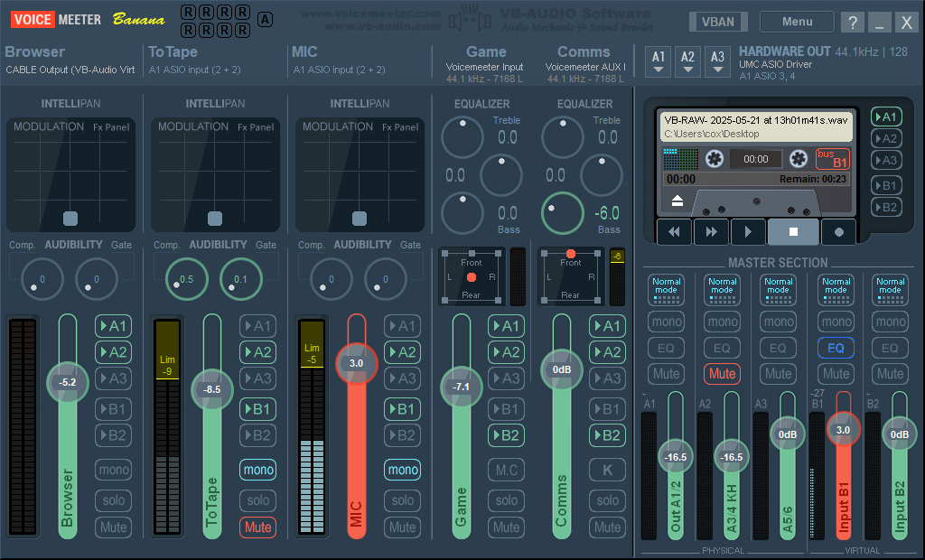Click the bus B1 recorder source indicator
This screenshot has height=560, width=925.
click(832, 159)
